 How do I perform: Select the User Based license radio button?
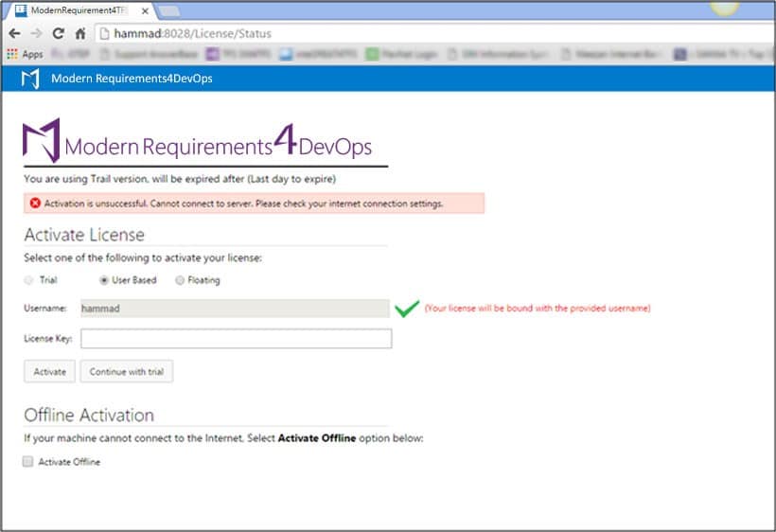point(103,280)
